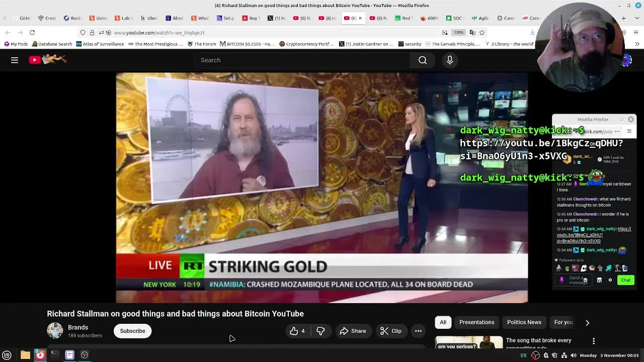Click the translate page icon in address bar
Screen dimensions: 644x362
(472, 33)
